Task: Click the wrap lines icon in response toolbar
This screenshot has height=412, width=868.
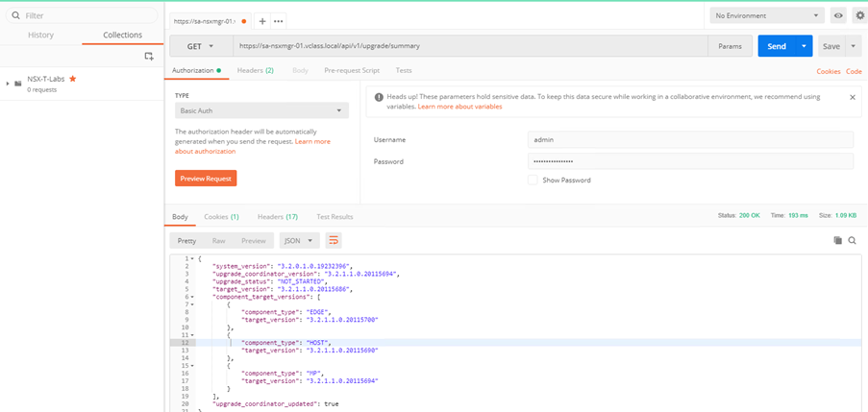Action: 334,240
